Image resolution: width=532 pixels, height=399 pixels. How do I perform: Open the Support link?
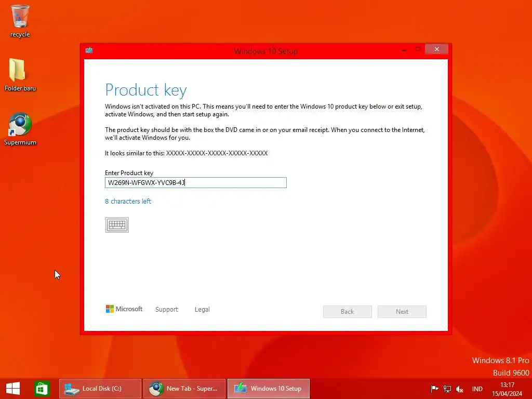point(167,310)
